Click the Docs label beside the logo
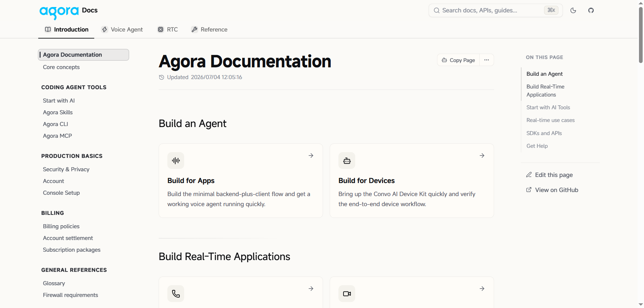This screenshot has height=308, width=644. [90, 10]
